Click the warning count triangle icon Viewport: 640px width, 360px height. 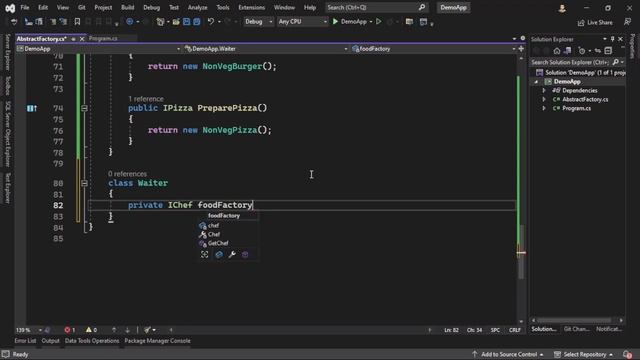89,330
